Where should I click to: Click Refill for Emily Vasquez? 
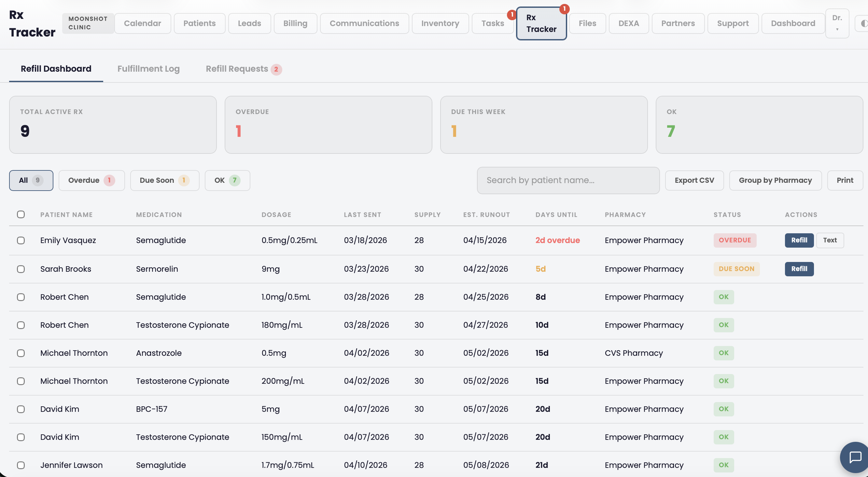coord(799,240)
